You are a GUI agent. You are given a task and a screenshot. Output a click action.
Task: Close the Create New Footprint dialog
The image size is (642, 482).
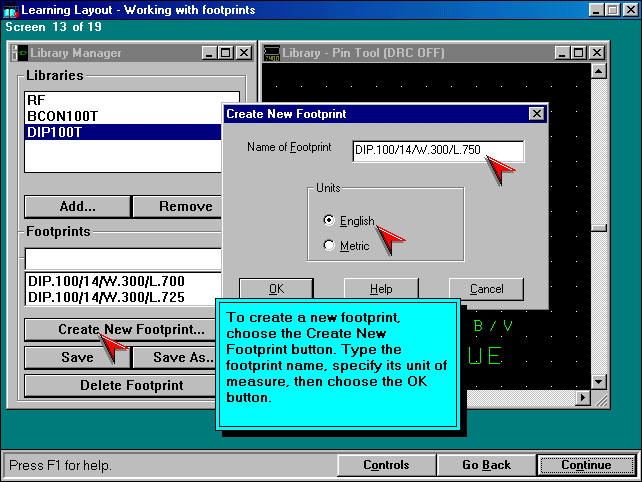(x=537, y=114)
